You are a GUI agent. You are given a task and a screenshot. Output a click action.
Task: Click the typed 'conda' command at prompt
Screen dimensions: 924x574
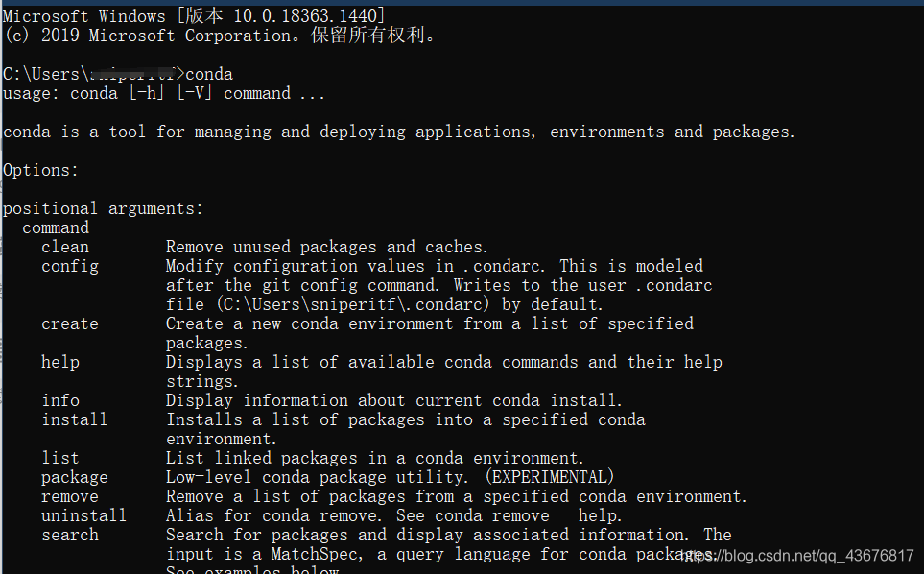(x=209, y=74)
